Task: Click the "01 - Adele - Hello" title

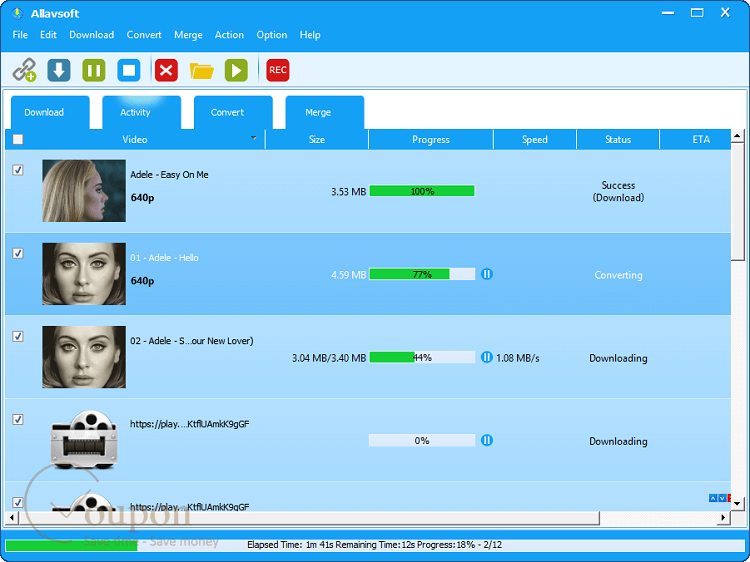Action: 164,258
